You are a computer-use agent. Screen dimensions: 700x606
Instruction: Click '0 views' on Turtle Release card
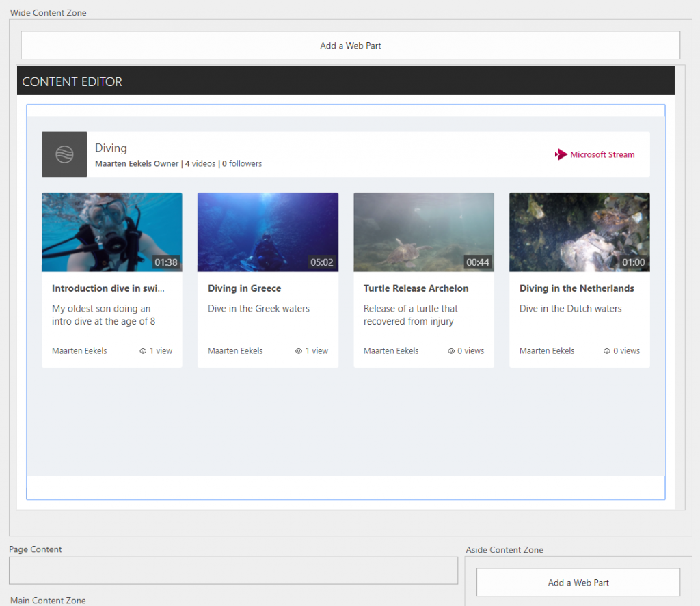click(470, 351)
